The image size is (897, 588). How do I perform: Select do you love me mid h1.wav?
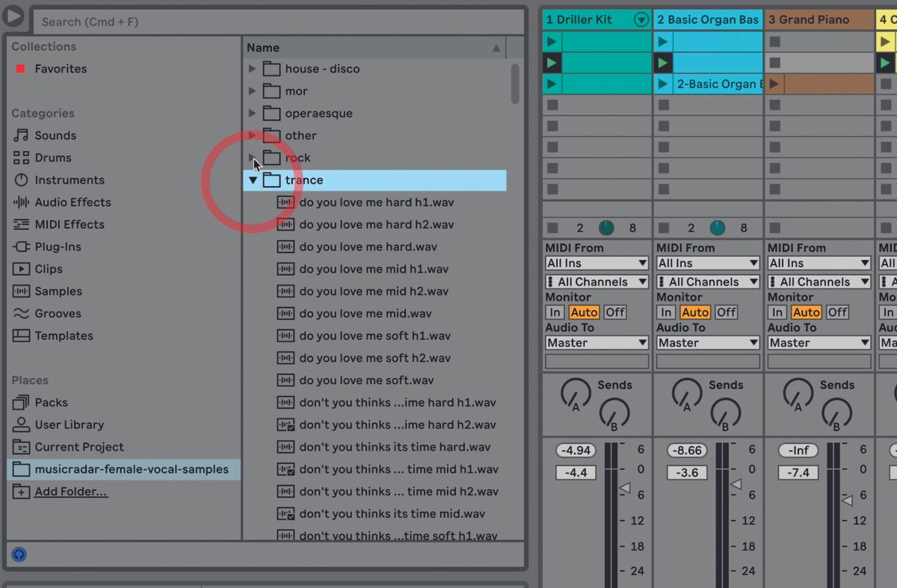374,269
